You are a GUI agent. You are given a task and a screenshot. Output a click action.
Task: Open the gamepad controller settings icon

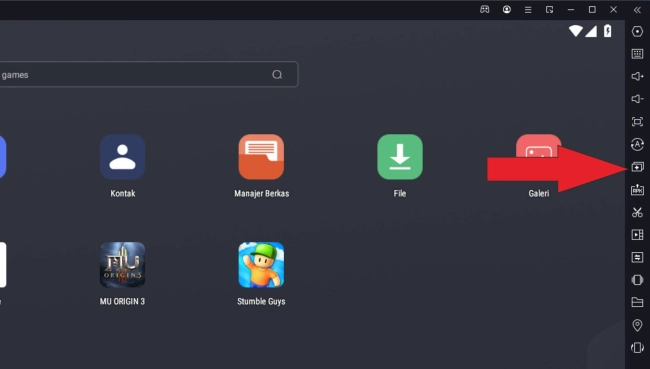click(x=485, y=9)
